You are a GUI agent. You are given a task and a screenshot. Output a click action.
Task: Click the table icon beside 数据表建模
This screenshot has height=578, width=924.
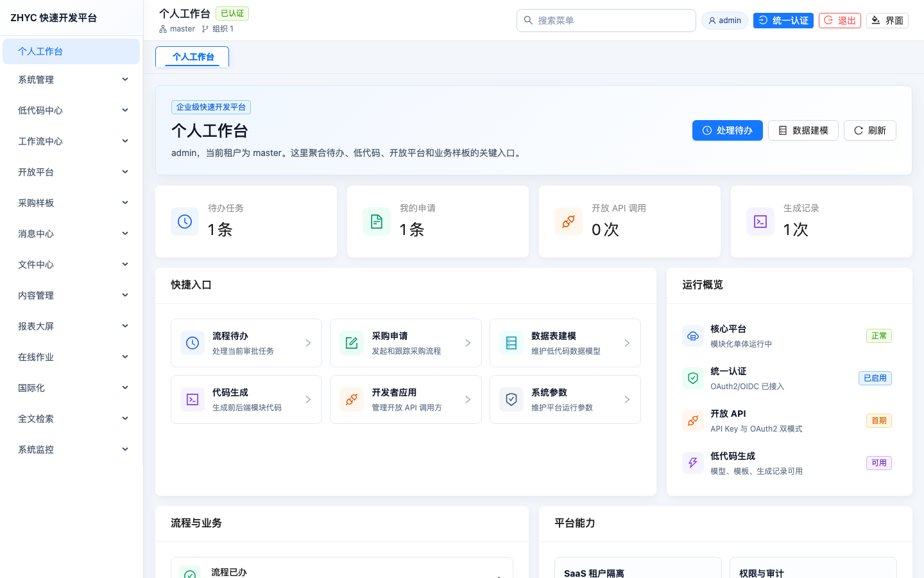point(511,343)
